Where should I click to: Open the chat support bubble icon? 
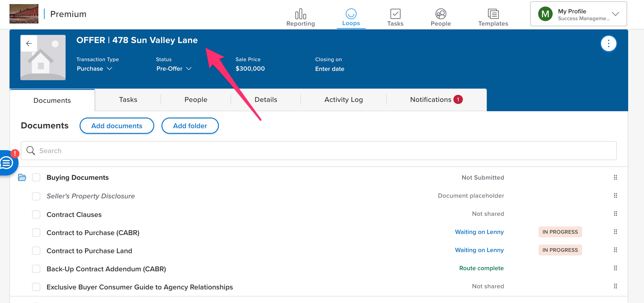[x=7, y=163]
